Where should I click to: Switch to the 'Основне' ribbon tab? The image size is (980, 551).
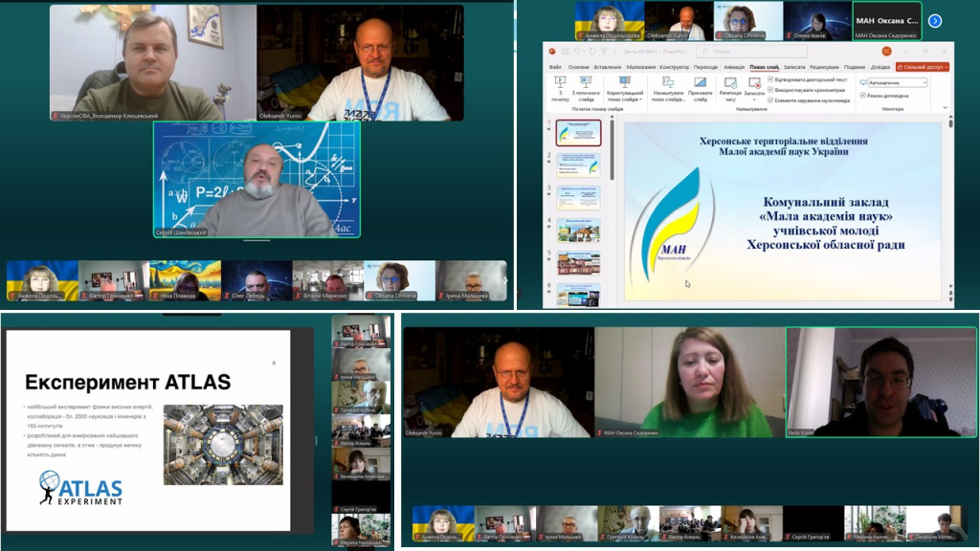[578, 67]
